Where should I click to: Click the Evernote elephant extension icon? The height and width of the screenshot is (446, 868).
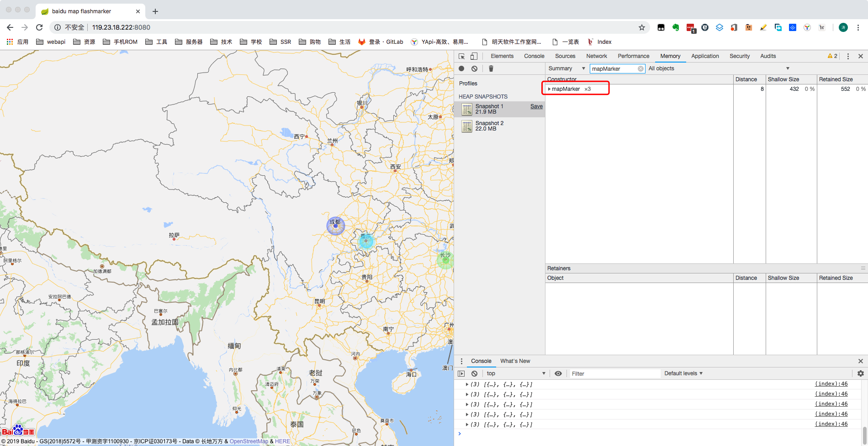676,27
